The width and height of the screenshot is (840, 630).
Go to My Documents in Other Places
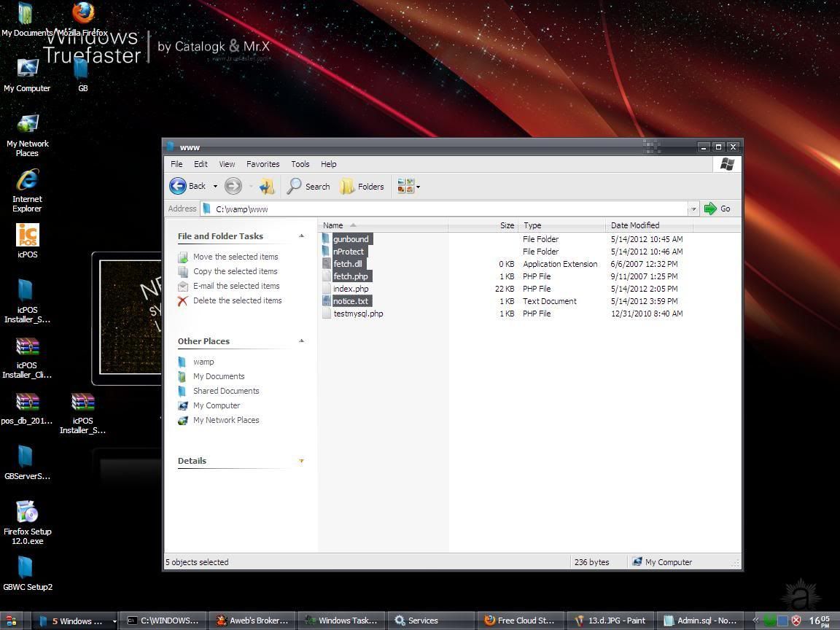(218, 376)
